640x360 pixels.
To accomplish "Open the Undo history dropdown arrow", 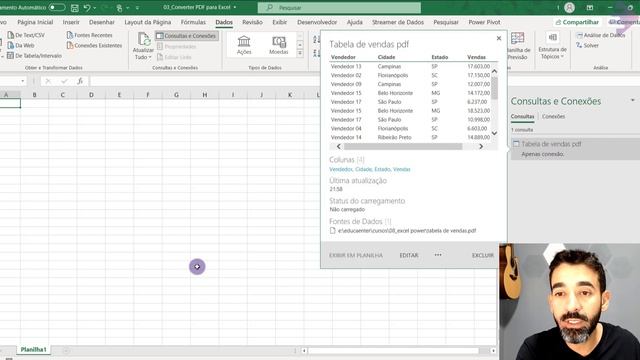I will coord(95,7).
